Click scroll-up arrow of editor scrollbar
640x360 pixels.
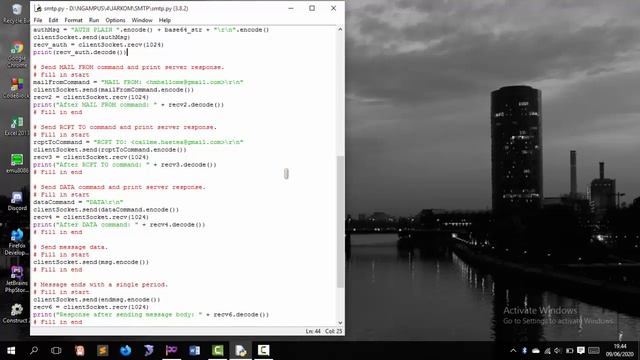point(340,29)
